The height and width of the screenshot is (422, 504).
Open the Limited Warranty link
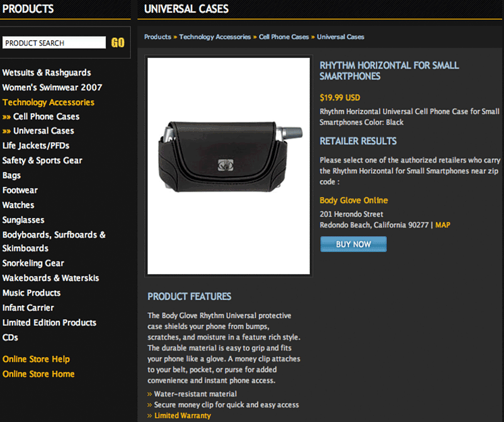coord(183,416)
